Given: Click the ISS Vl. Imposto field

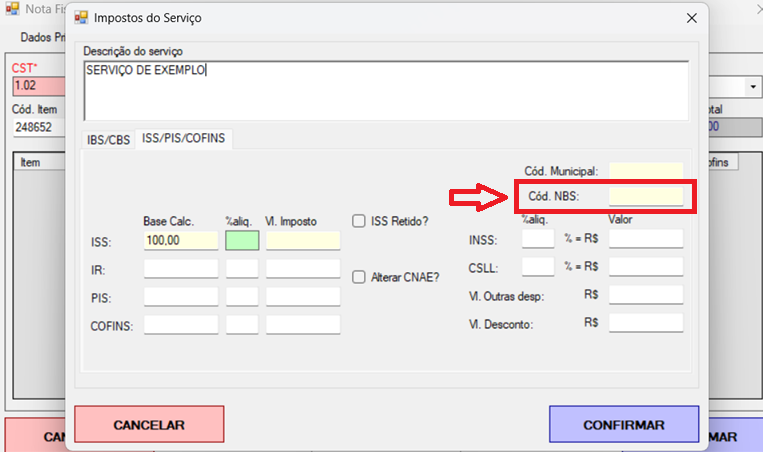Looking at the screenshot, I should point(303,240).
